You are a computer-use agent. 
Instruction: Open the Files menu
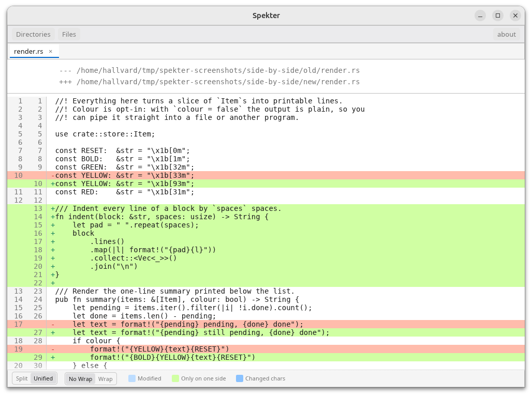tap(69, 34)
